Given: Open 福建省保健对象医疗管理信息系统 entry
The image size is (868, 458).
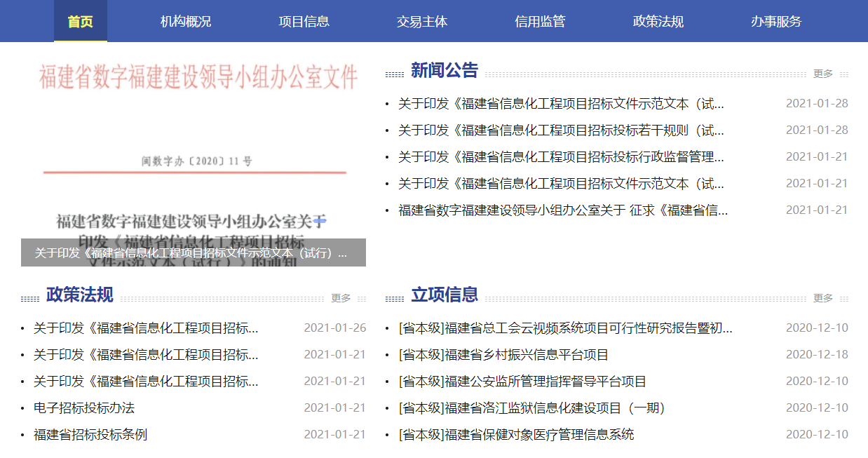Looking at the screenshot, I should click(x=516, y=435).
